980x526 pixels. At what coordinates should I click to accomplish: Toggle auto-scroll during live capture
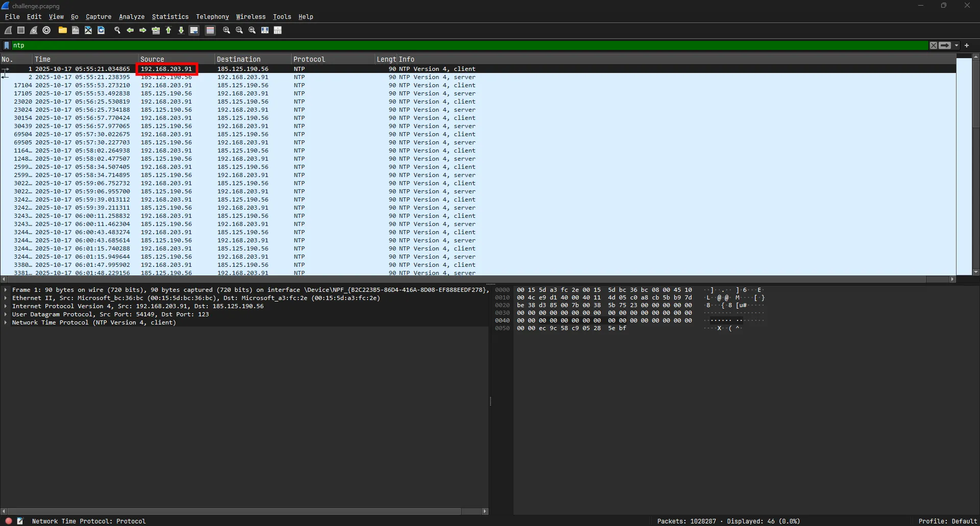pyautogui.click(x=194, y=31)
